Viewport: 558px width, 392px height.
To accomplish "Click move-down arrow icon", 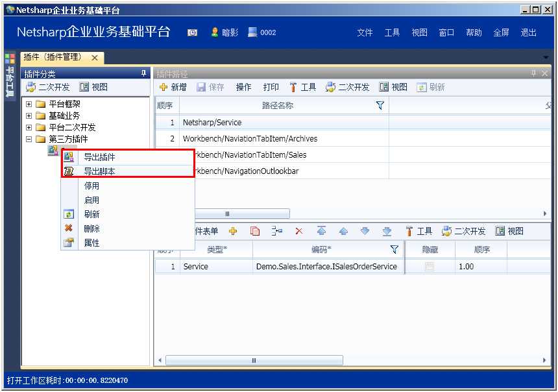I will tap(365, 232).
